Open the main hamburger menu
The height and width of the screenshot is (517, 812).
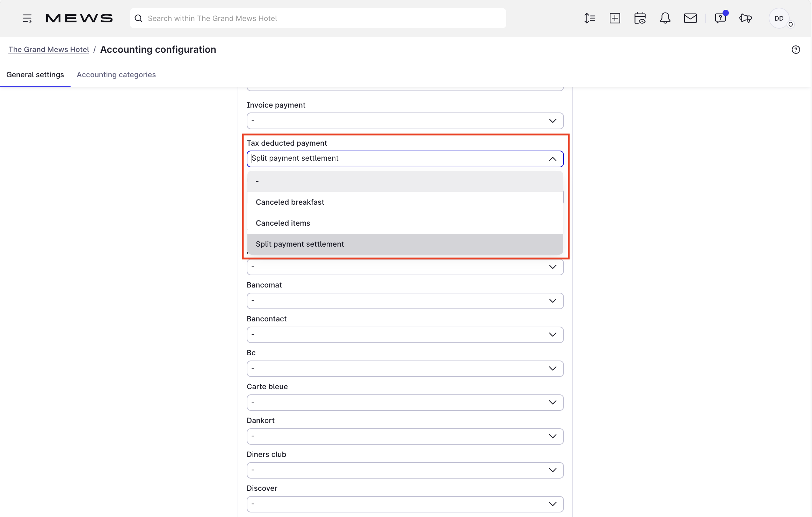(x=27, y=18)
